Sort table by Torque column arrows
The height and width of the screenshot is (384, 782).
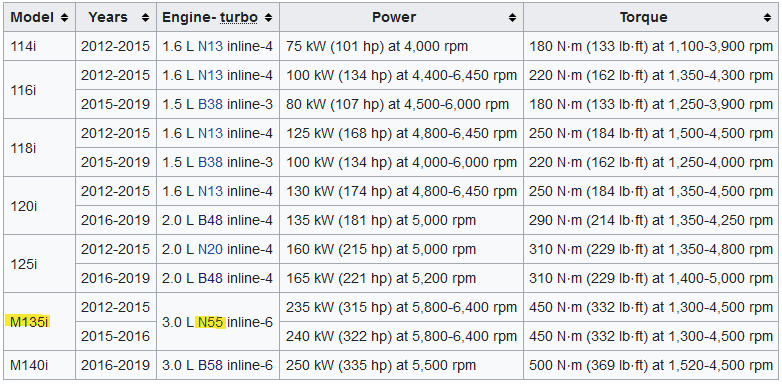pyautogui.click(x=767, y=17)
